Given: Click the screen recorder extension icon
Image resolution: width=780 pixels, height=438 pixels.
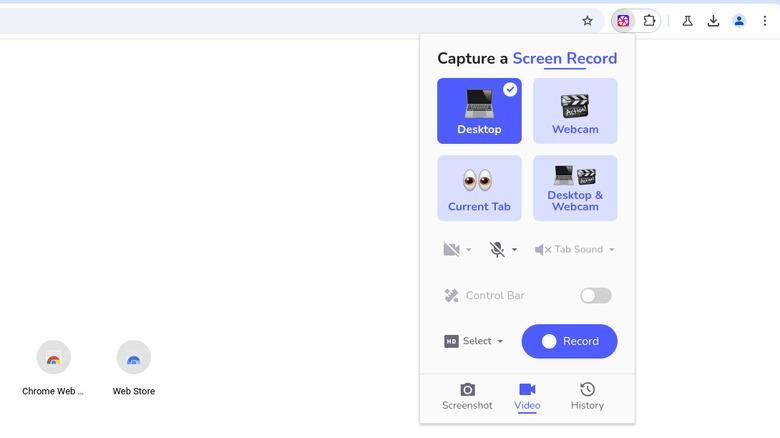Looking at the screenshot, I should pyautogui.click(x=623, y=21).
